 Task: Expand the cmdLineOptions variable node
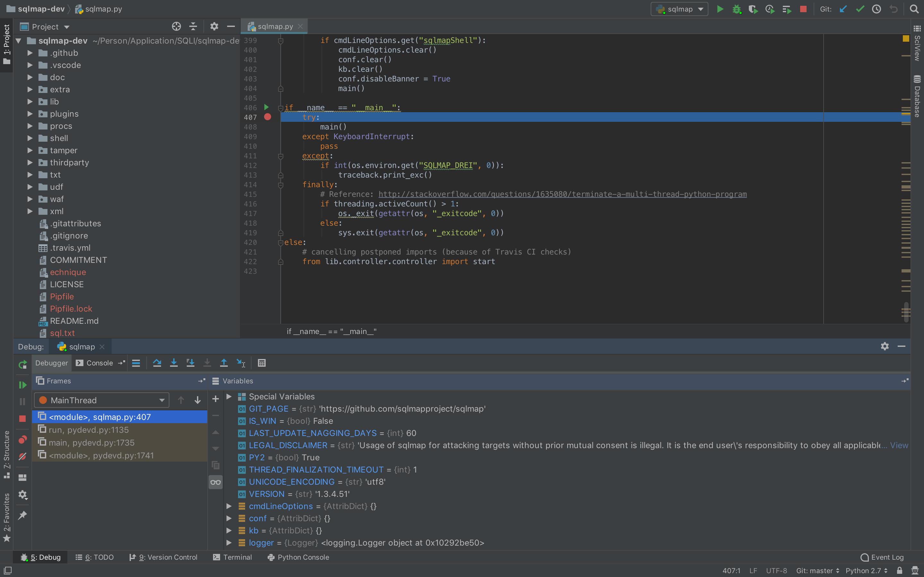229,506
